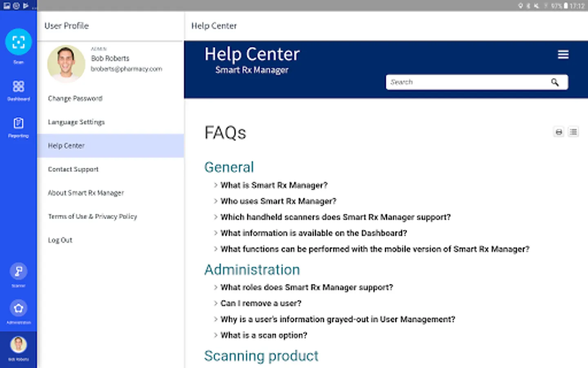Click the list icon beside FAQs
The height and width of the screenshot is (368, 588).
point(573,132)
